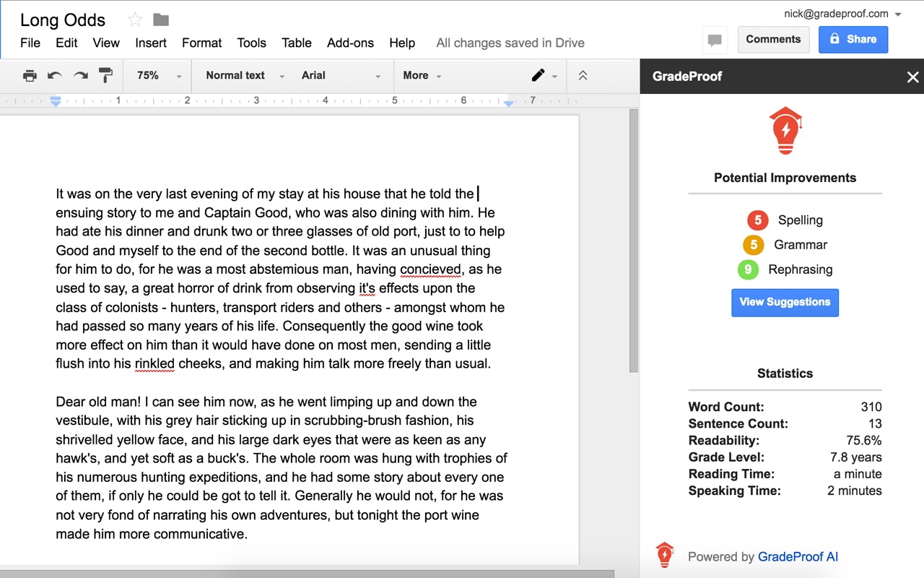
Task: Click the Word Count value 310
Action: (871, 407)
